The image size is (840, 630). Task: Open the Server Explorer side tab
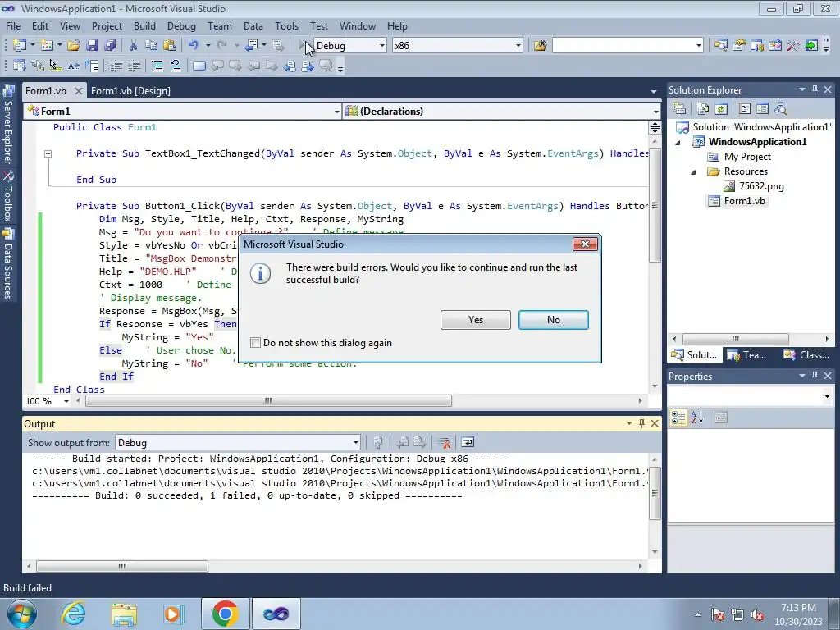pyautogui.click(x=8, y=126)
